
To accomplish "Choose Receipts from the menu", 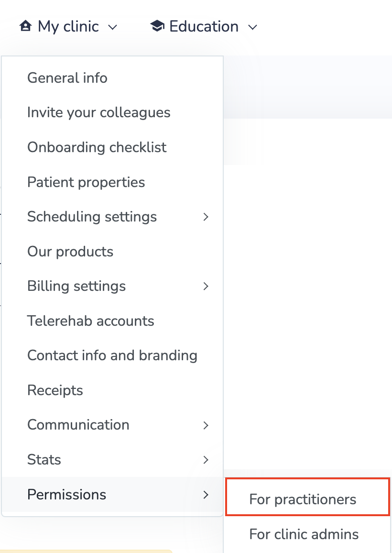I will pyautogui.click(x=55, y=390).
